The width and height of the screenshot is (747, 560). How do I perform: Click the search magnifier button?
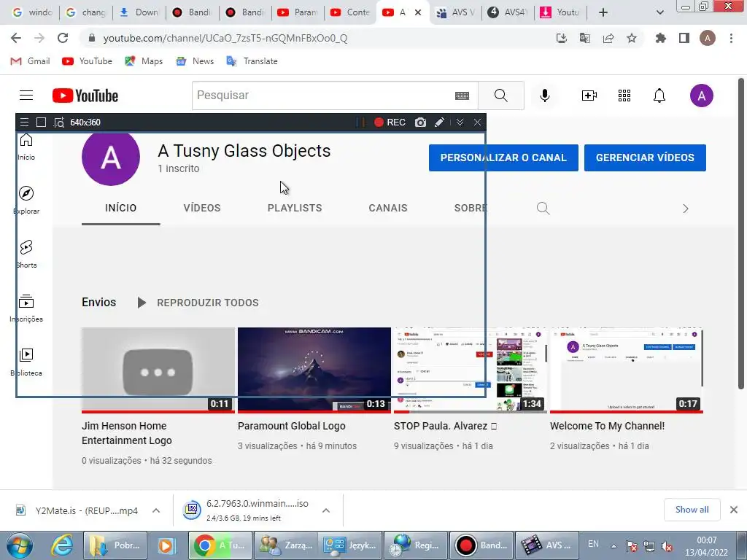coord(500,96)
